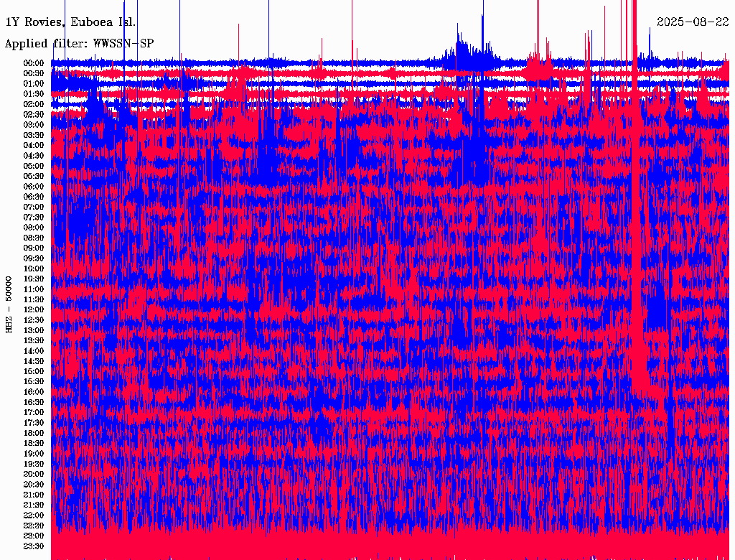Select the 02:30 time label
Image resolution: width=735 pixels, height=560 pixels.
click(34, 114)
